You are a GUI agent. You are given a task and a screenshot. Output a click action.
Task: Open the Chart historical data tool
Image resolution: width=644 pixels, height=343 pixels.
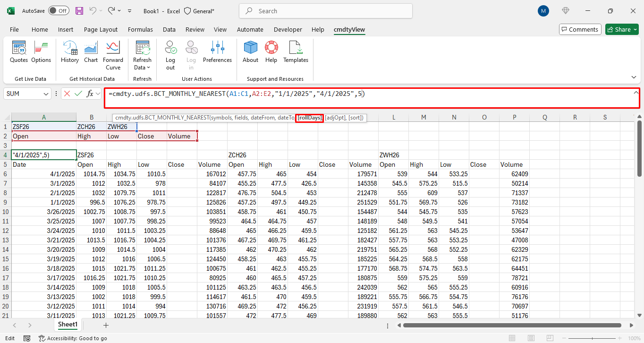(x=91, y=52)
